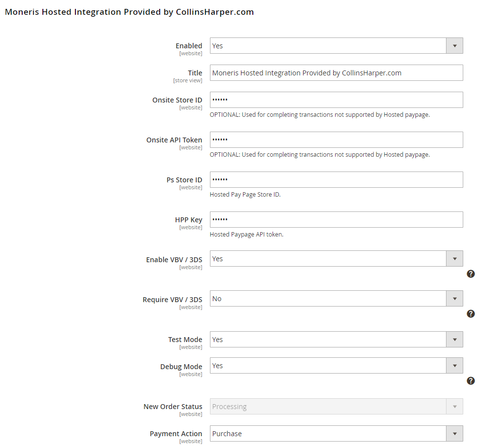Open the Test Mode dropdown
This screenshot has height=448, width=480.
pos(336,339)
